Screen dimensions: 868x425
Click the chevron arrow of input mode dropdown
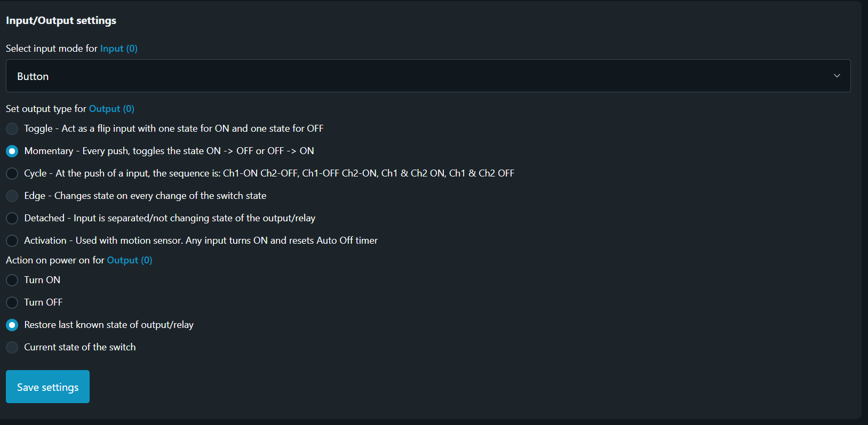[837, 76]
